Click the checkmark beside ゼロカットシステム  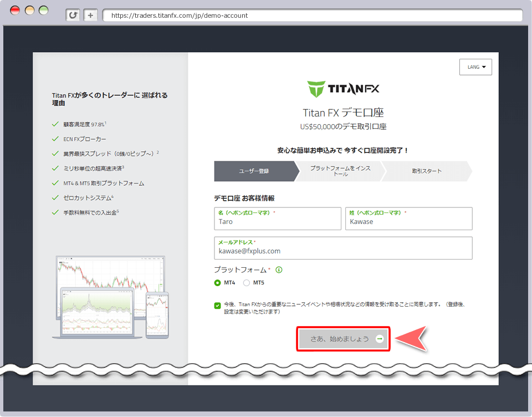tap(55, 197)
